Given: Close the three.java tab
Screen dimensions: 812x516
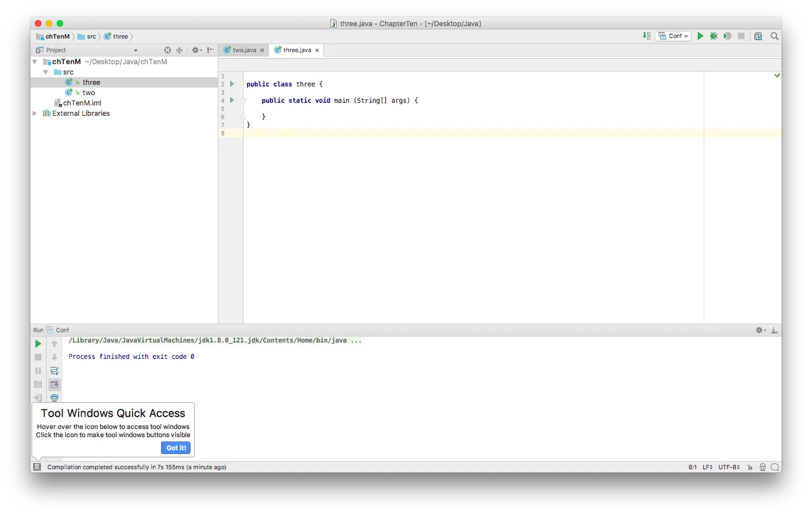Looking at the screenshot, I should tap(317, 50).
